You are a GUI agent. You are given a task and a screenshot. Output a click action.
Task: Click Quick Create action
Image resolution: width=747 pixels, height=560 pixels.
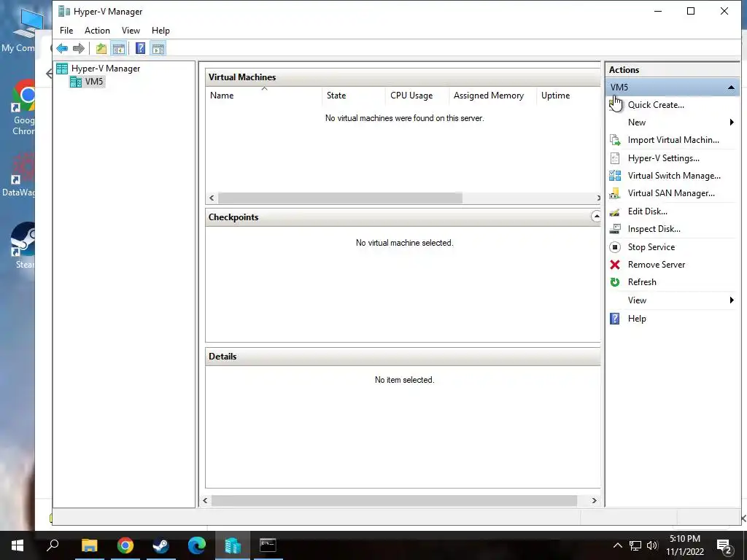coord(656,105)
